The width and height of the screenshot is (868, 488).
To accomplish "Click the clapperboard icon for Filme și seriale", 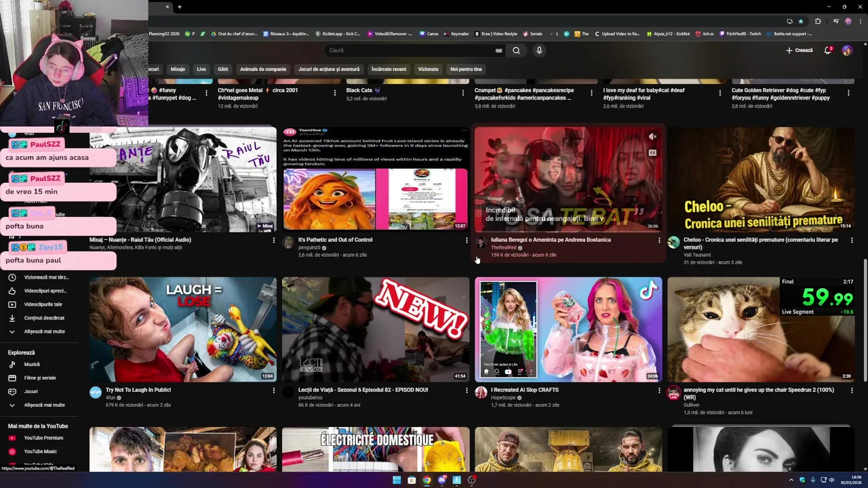I will (x=12, y=378).
